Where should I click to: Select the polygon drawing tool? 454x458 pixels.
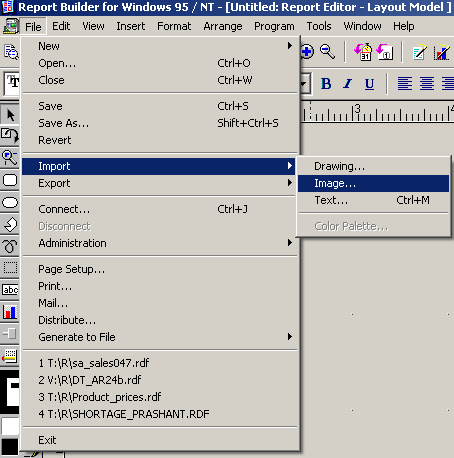[x=10, y=224]
